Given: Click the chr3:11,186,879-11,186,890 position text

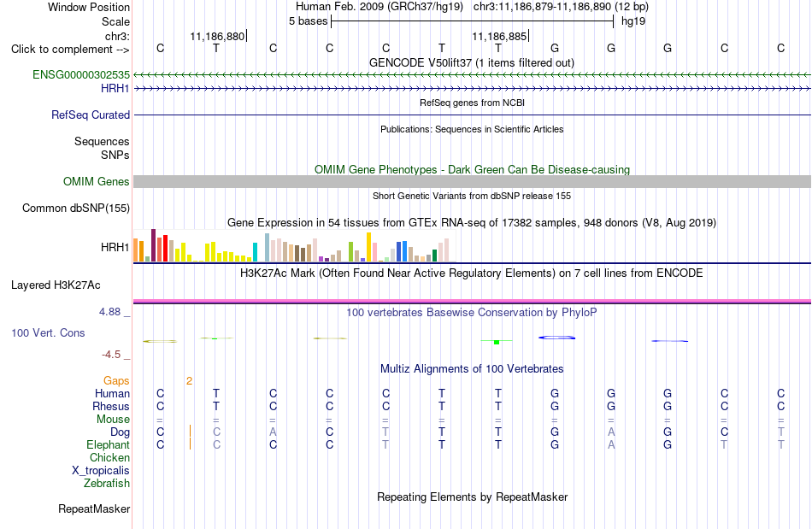Looking at the screenshot, I should (561, 7).
